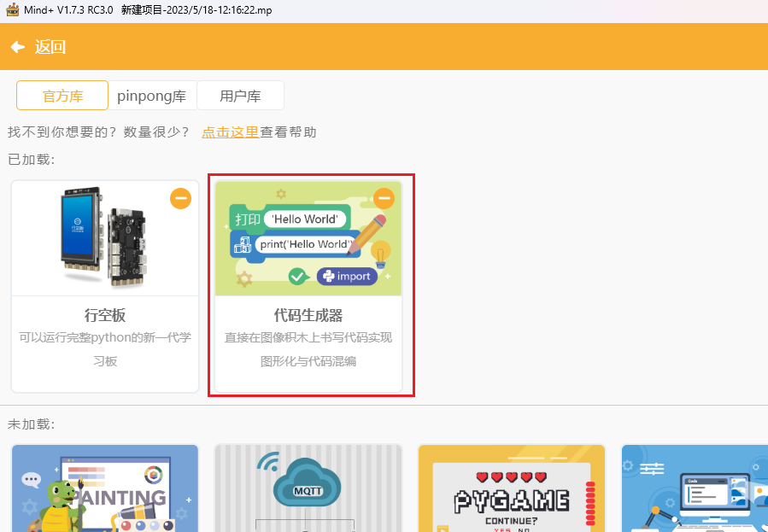Click the 代码生成器 card image

coord(308,238)
